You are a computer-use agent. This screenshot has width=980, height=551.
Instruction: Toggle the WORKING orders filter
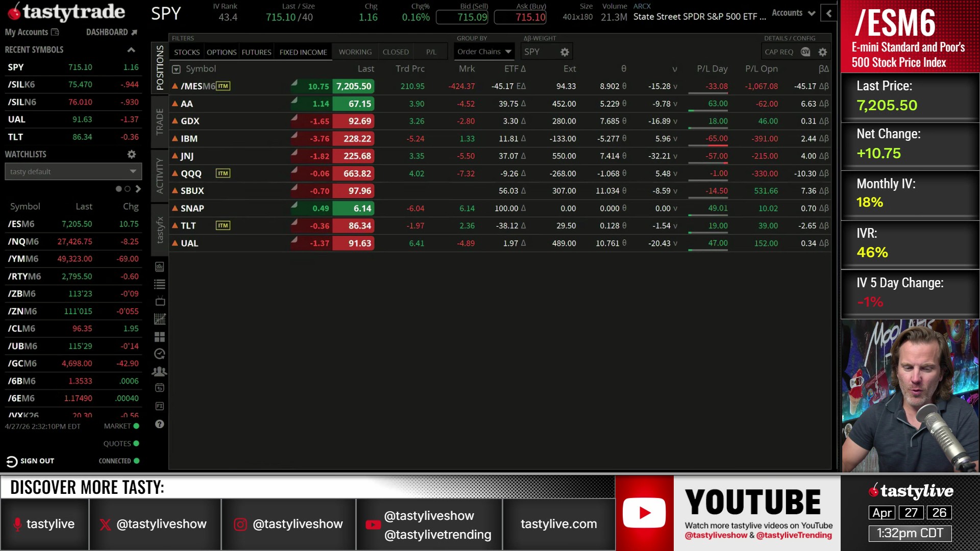(355, 52)
